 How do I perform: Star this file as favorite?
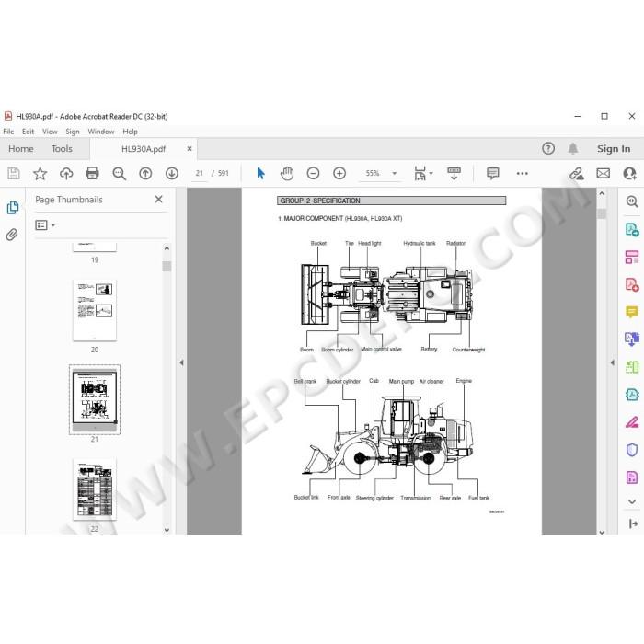coord(40,173)
